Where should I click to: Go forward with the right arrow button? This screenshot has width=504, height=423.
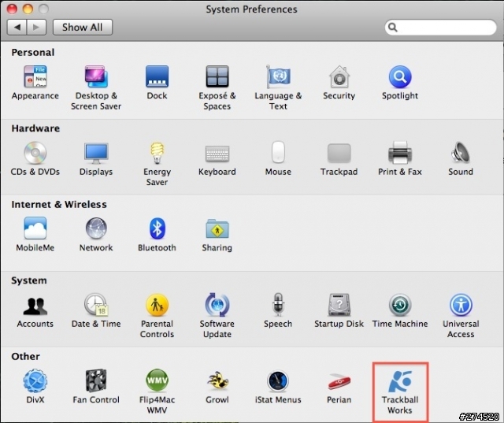click(37, 28)
